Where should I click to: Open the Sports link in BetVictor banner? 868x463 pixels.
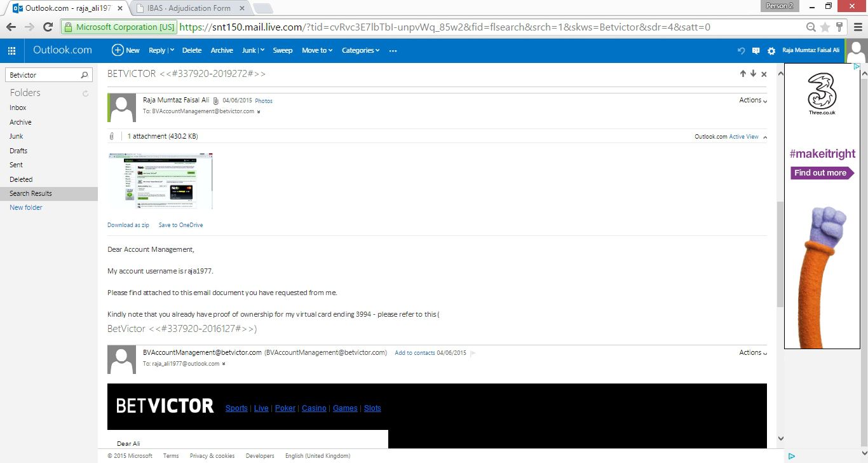pyautogui.click(x=236, y=408)
